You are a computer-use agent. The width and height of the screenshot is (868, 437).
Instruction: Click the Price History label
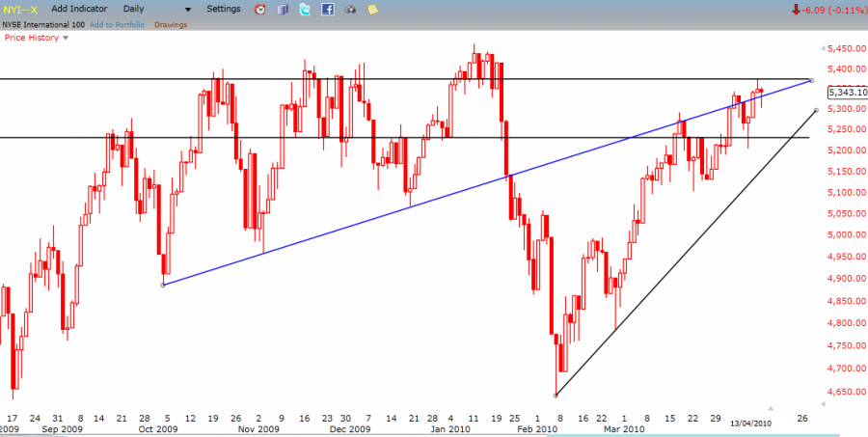pos(32,38)
